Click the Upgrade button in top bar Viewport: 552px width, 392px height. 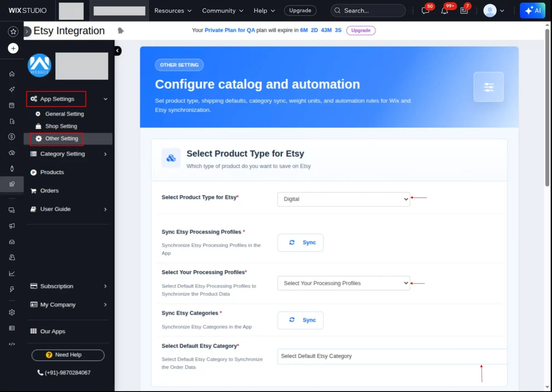point(300,11)
